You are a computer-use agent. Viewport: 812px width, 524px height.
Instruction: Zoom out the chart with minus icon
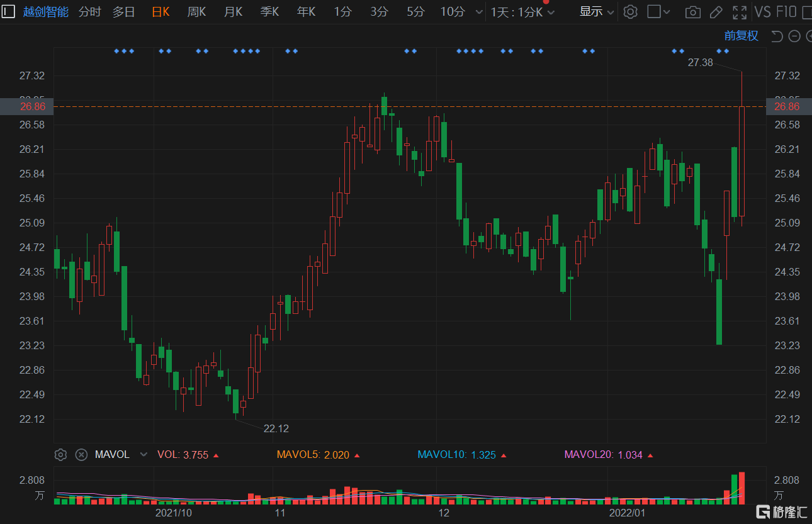point(794,36)
